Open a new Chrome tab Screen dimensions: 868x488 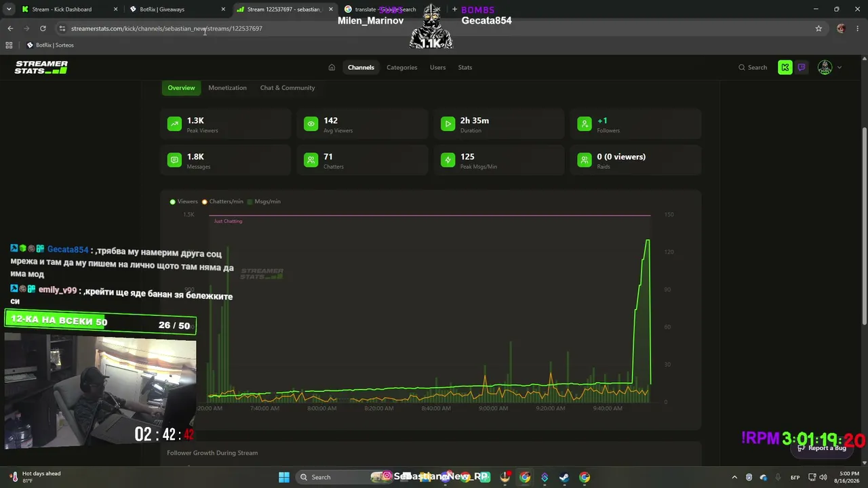[x=454, y=9]
